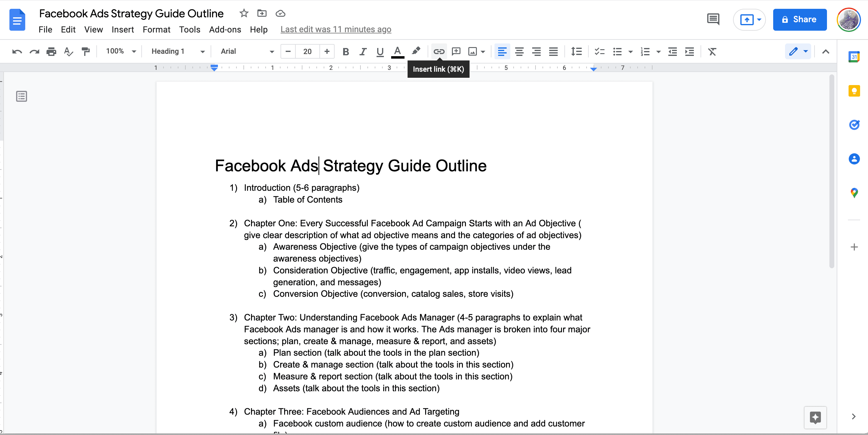Click the Redo icon
This screenshot has height=435, width=868.
34,52
